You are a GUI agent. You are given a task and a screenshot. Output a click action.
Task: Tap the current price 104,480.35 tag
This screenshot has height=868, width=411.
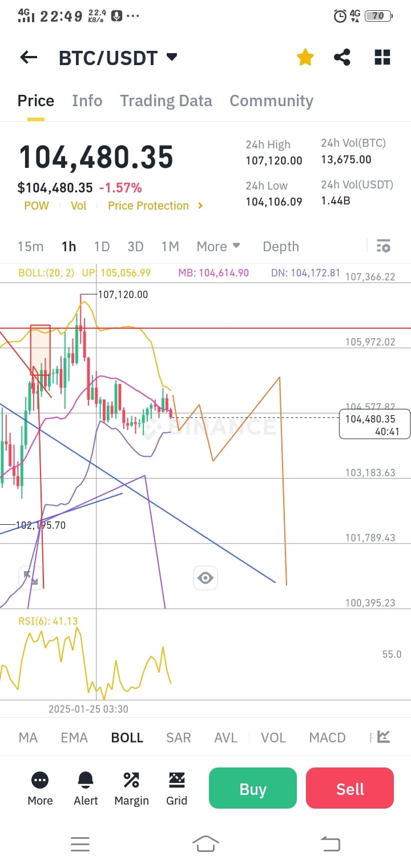pyautogui.click(x=374, y=424)
